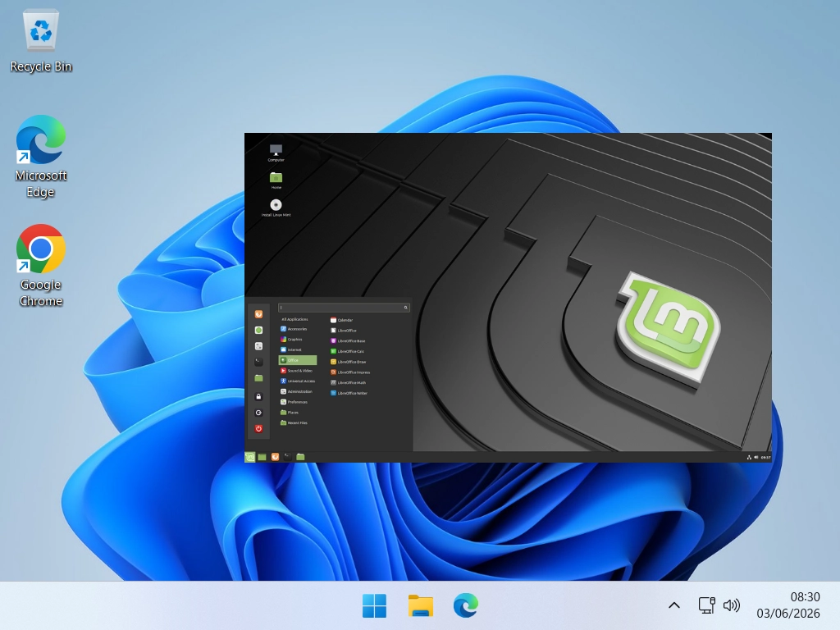The image size is (840, 630).
Task: Launch LibreOffice Base
Action: point(348,340)
